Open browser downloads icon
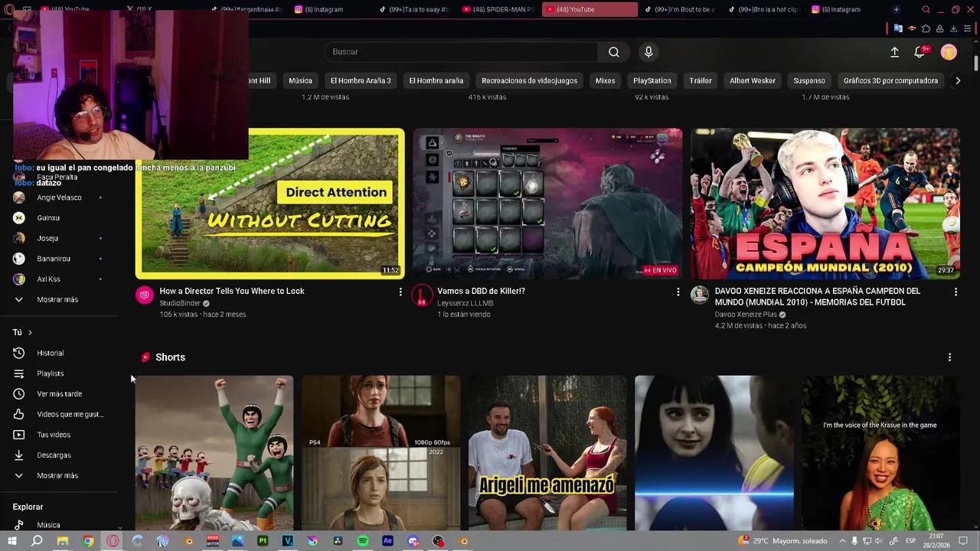The width and height of the screenshot is (980, 551). [x=953, y=28]
